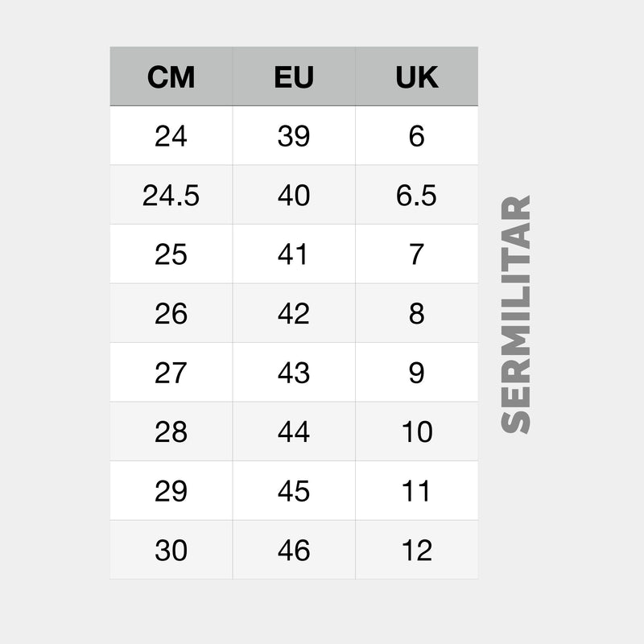Screen dimensions: 644x644
Task: Select the 24 cm size cell
Action: pyautogui.click(x=171, y=136)
